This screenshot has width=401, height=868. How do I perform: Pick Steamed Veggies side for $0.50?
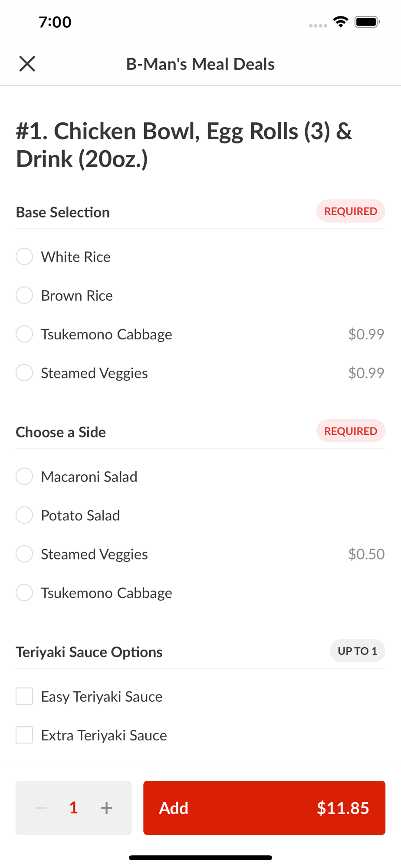click(24, 554)
